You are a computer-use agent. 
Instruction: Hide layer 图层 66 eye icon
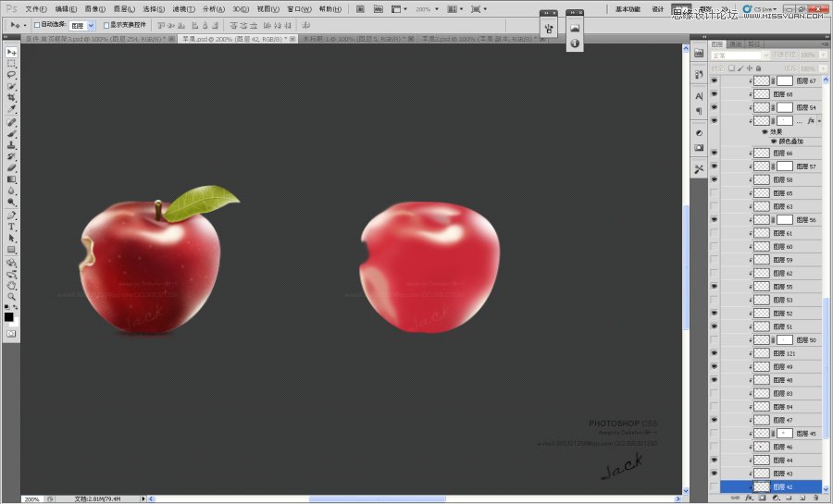714,153
